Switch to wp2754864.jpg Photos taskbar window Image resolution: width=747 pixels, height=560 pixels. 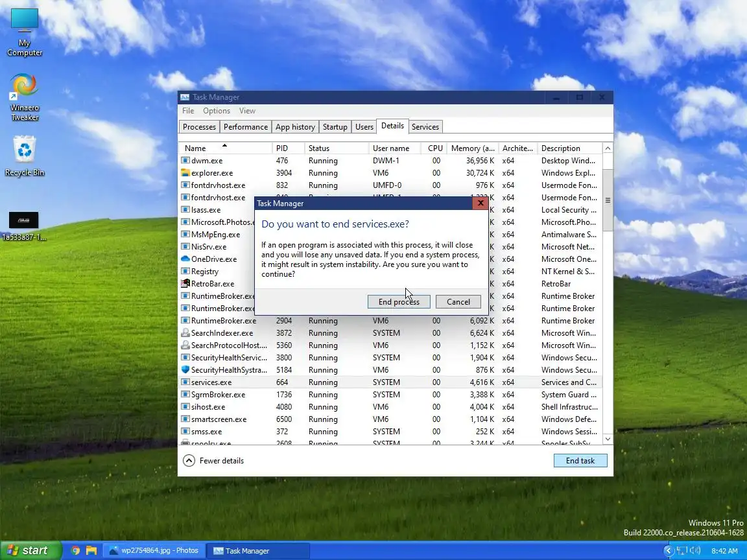click(x=154, y=550)
